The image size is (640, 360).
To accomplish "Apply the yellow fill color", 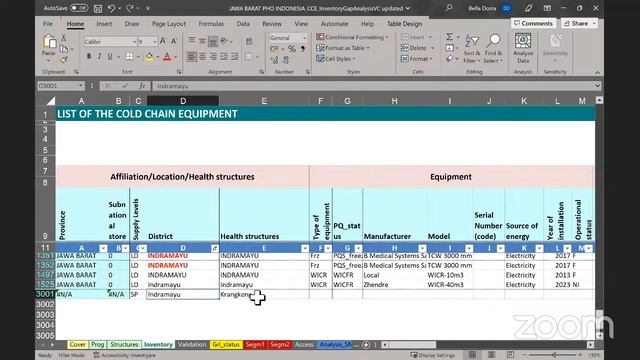I will point(149,57).
